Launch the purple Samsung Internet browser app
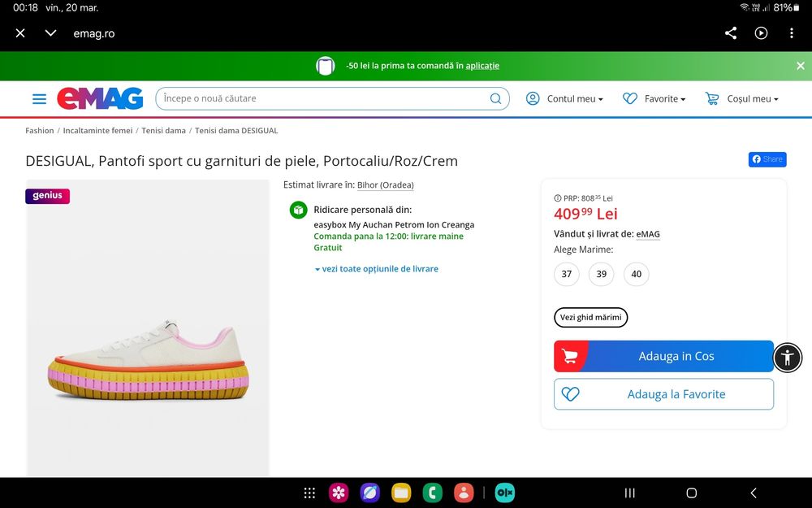Image resolution: width=812 pixels, height=508 pixels. coord(369,493)
